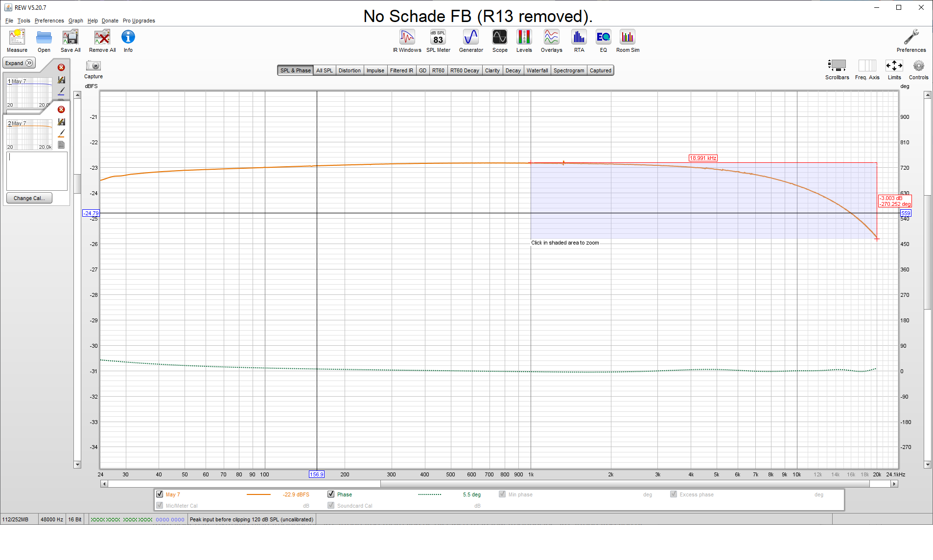Change trace colour of measurement 1 May 7
This screenshot has width=933, height=560.
[x=61, y=91]
